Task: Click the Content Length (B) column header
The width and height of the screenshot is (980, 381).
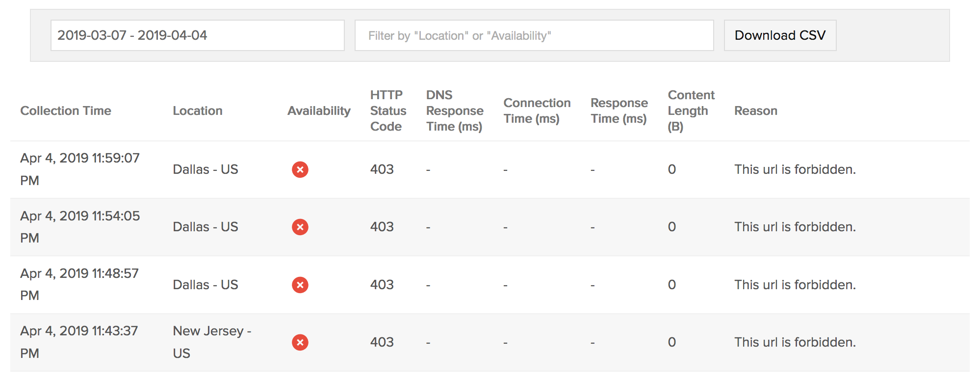Action: tap(691, 111)
